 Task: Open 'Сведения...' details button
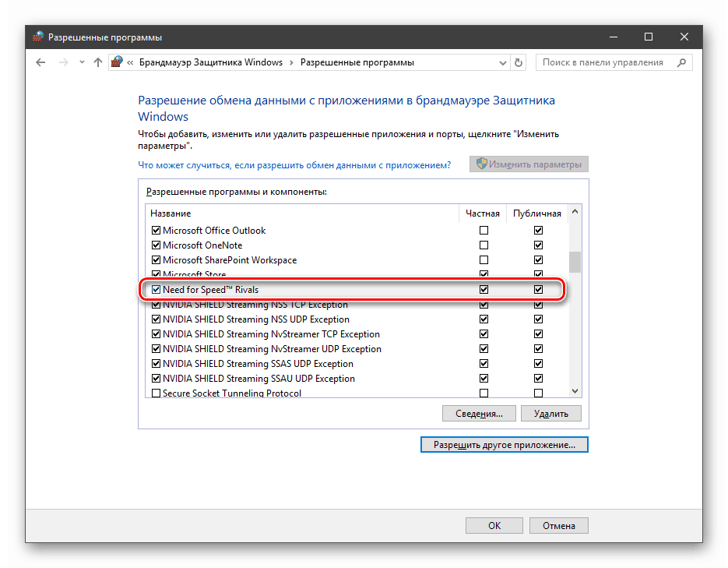[x=479, y=414]
